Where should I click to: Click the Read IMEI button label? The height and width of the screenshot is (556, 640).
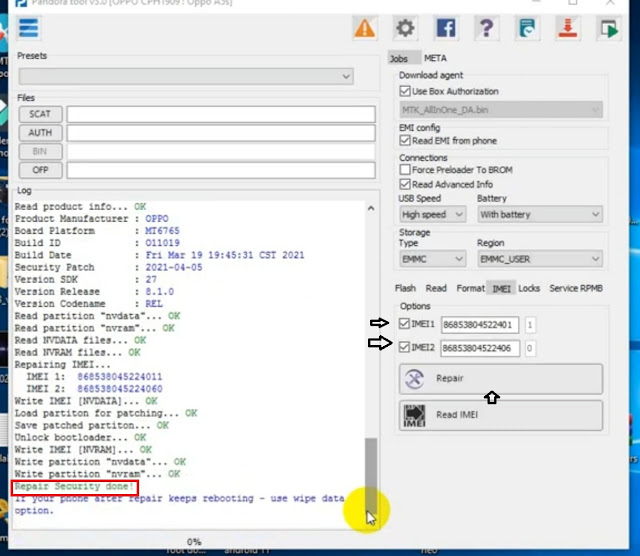click(457, 415)
